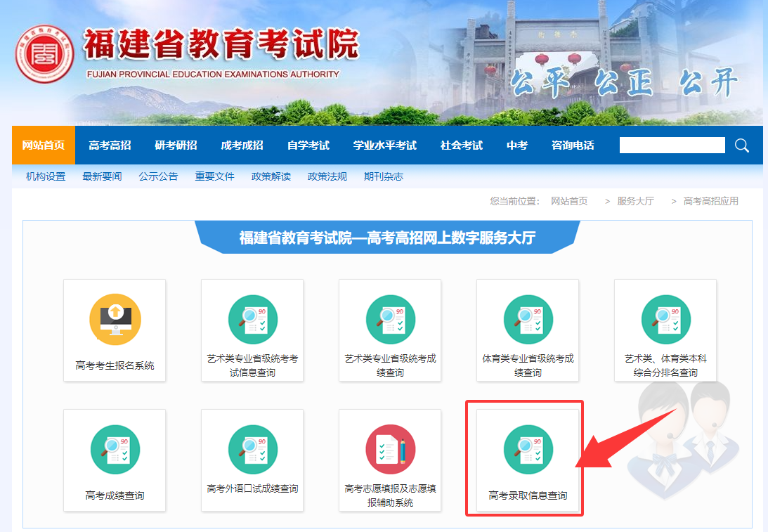The width and height of the screenshot is (768, 532).
Task: Open the 自学考试 menu
Action: pos(308,145)
